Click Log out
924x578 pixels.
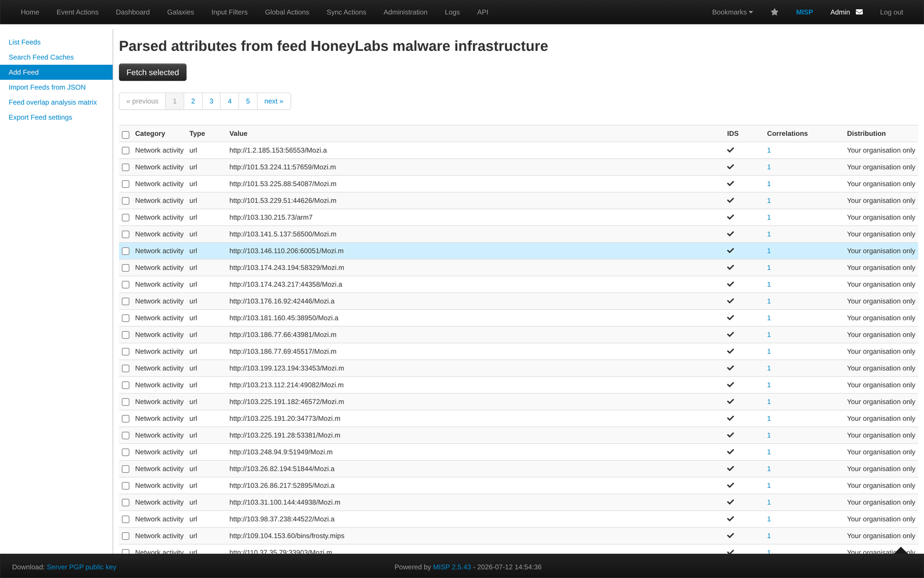tap(891, 12)
